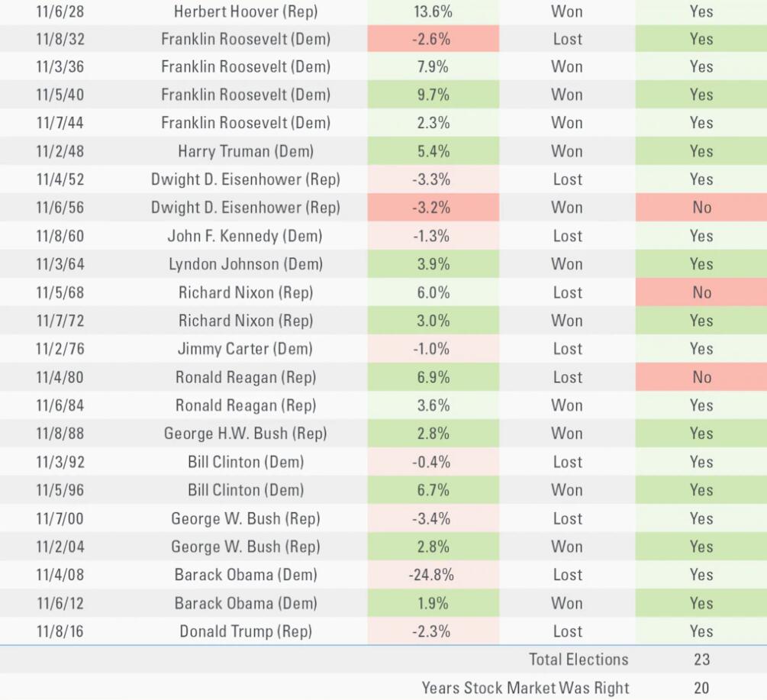Click the 11/4/52 date cell
Screen dimensions: 767x700
point(60,179)
